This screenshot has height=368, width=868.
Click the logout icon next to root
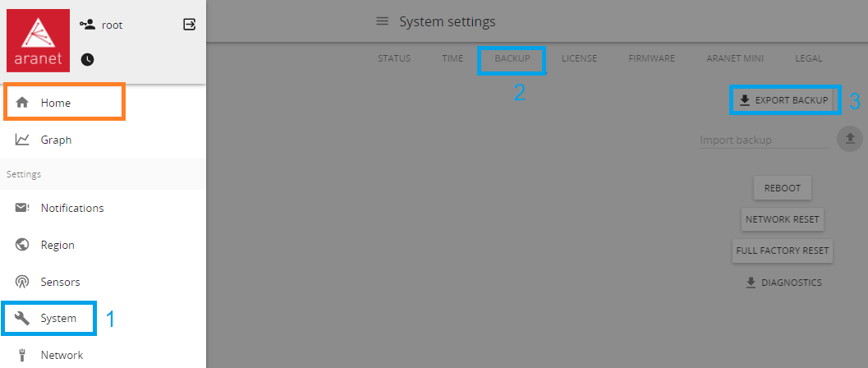click(190, 25)
